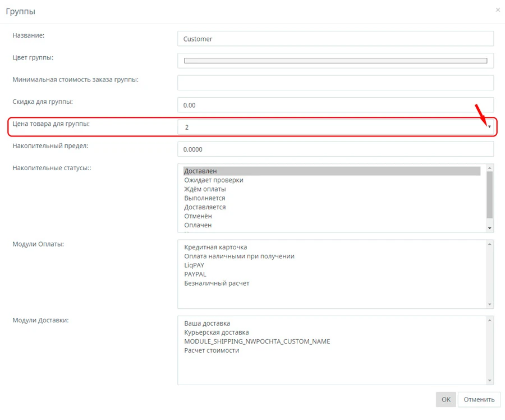Select Ожидает проверки status
Screen dimensions: 505x420
pyautogui.click(x=213, y=180)
